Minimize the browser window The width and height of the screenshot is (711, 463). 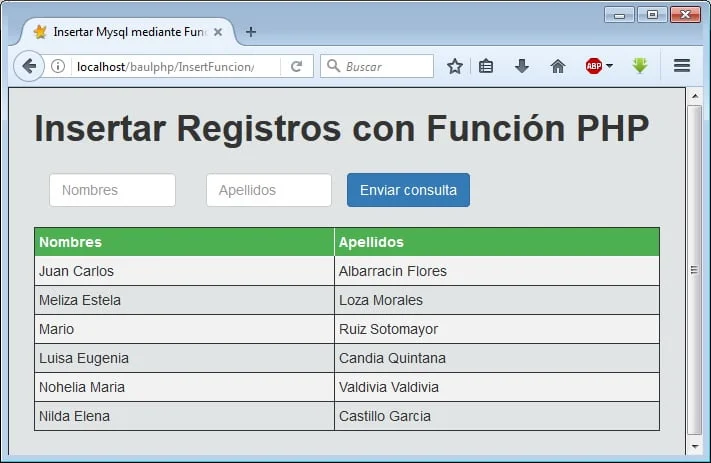pos(619,15)
